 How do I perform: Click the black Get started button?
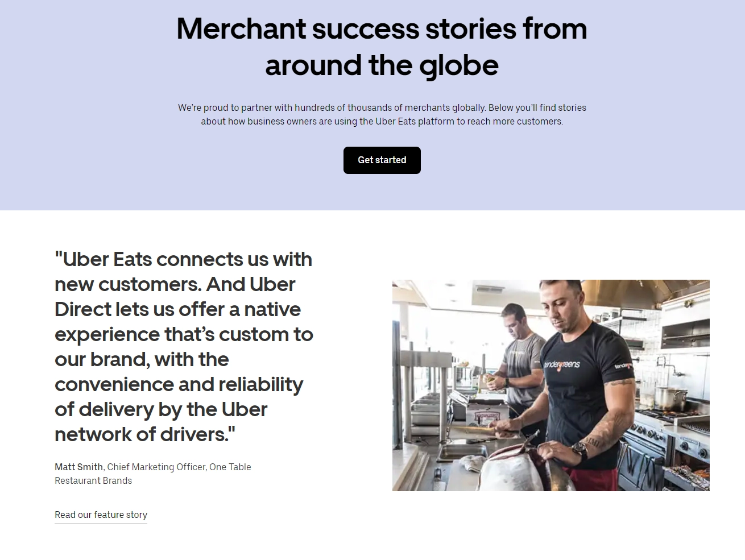pyautogui.click(x=382, y=160)
